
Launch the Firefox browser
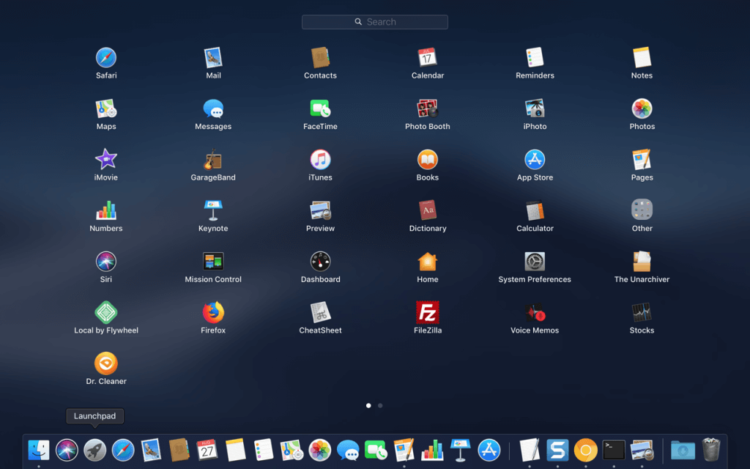pos(213,313)
